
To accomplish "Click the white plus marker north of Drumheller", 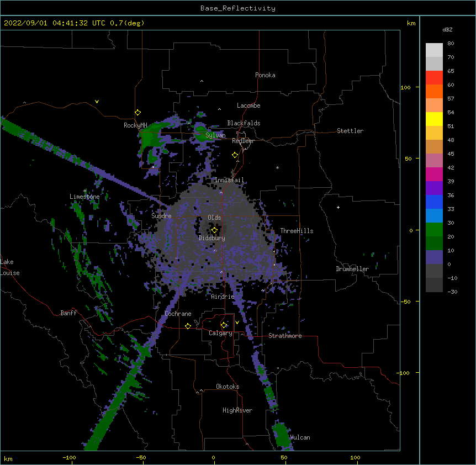I will pyautogui.click(x=338, y=207).
